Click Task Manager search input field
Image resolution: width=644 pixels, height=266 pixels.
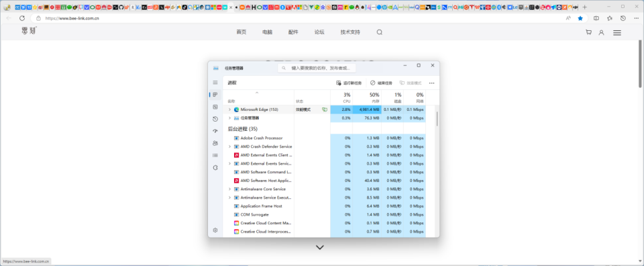317,68
